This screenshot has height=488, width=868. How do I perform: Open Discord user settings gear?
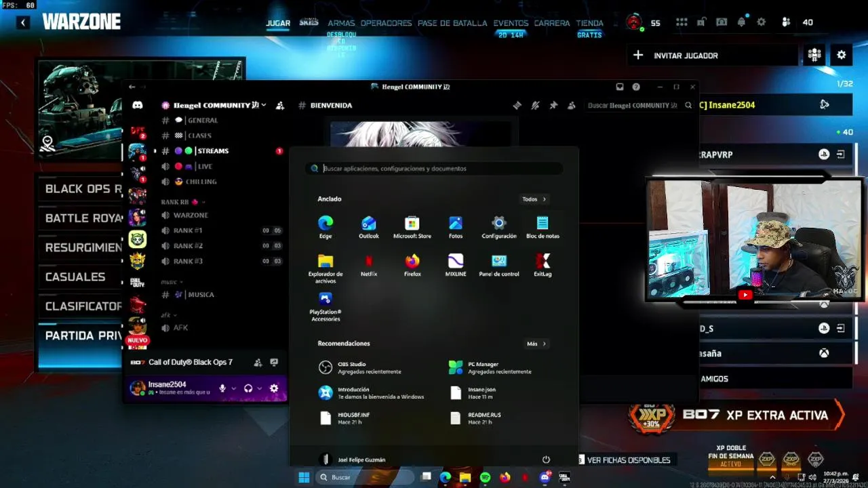(274, 388)
